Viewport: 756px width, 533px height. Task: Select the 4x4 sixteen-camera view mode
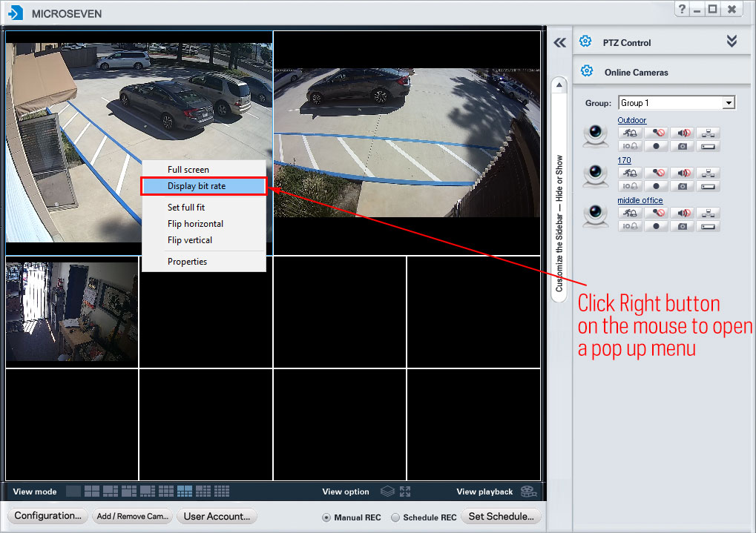(222, 491)
